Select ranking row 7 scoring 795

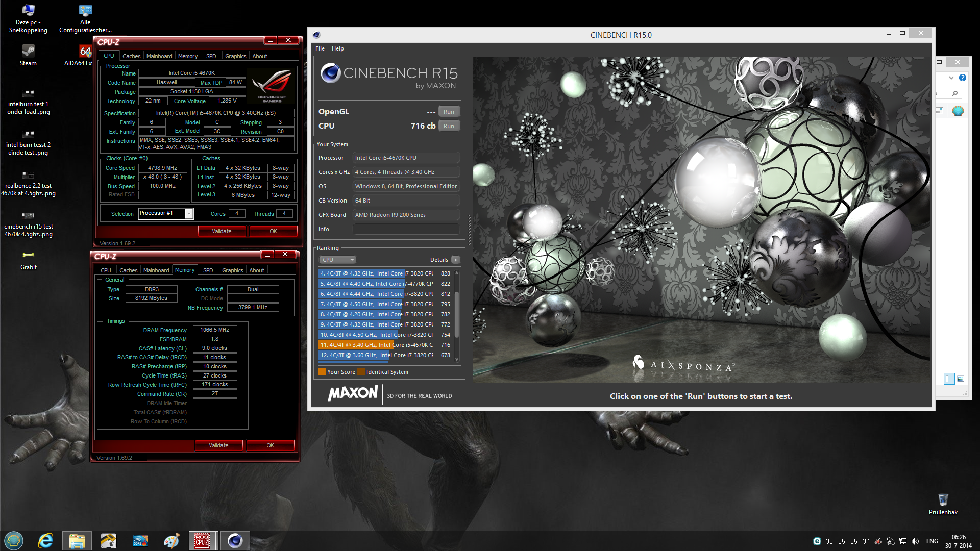tap(385, 304)
